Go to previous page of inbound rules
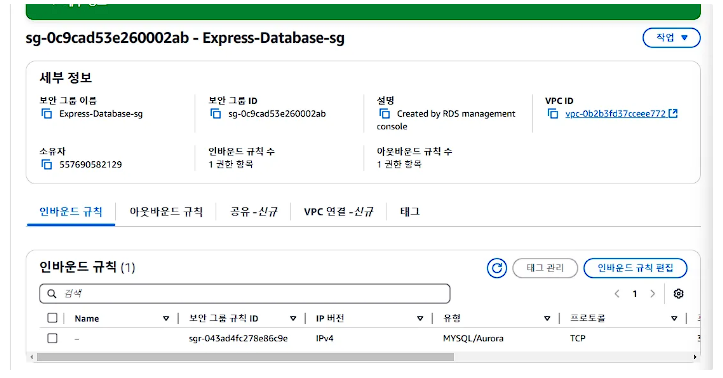The height and width of the screenshot is (378, 723). point(616,294)
